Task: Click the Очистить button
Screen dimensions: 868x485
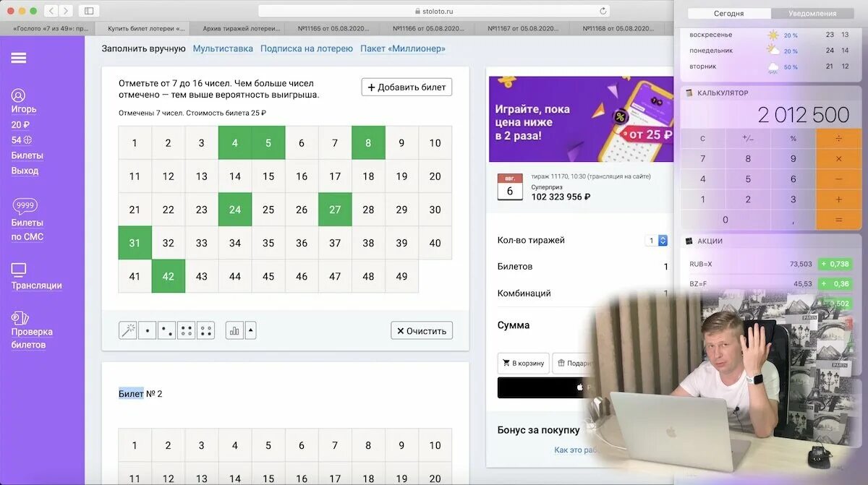Action: pos(422,330)
